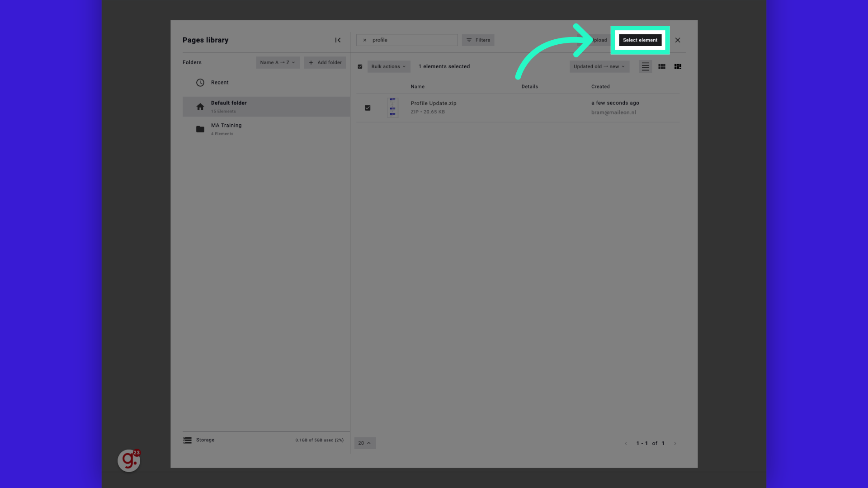The image size is (868, 488).
Task: Open the MA Training folder
Action: 266,129
